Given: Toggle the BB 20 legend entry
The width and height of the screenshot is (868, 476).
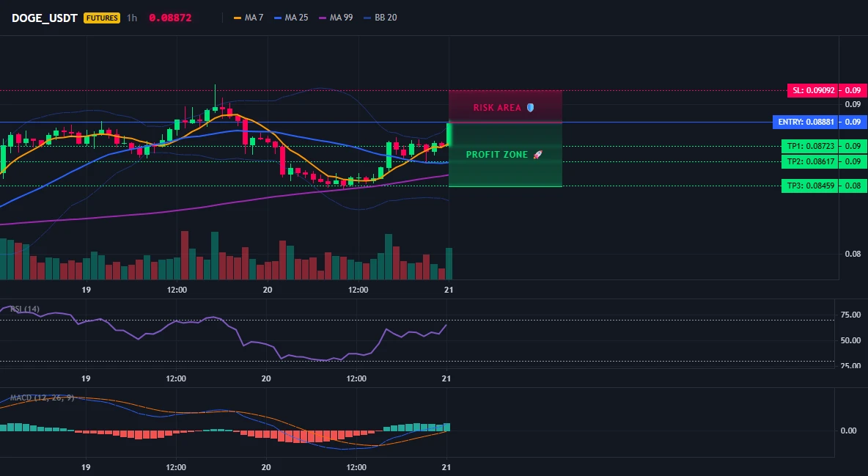Looking at the screenshot, I should point(380,18).
